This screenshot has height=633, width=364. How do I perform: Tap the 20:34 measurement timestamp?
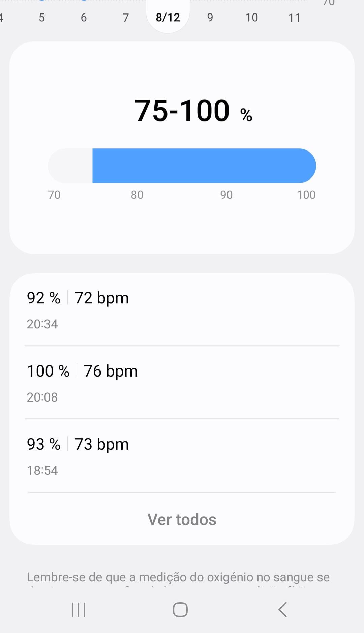click(x=42, y=324)
